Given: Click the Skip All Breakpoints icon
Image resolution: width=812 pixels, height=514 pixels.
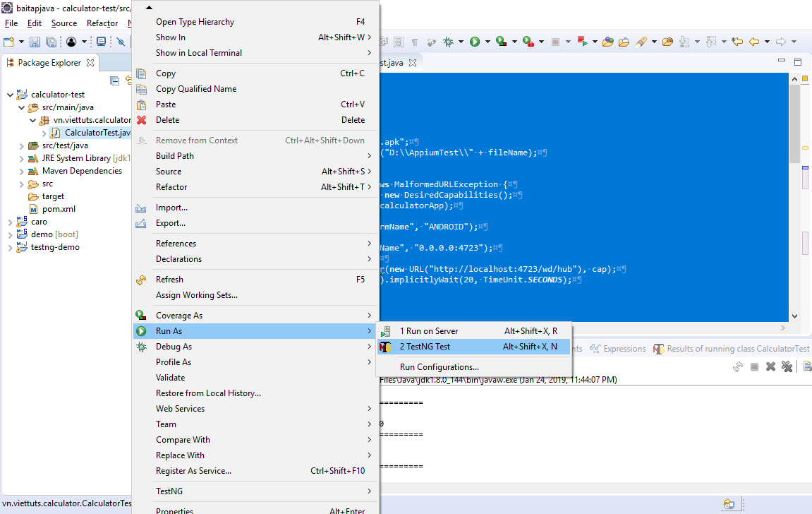Looking at the screenshot, I should click(121, 42).
